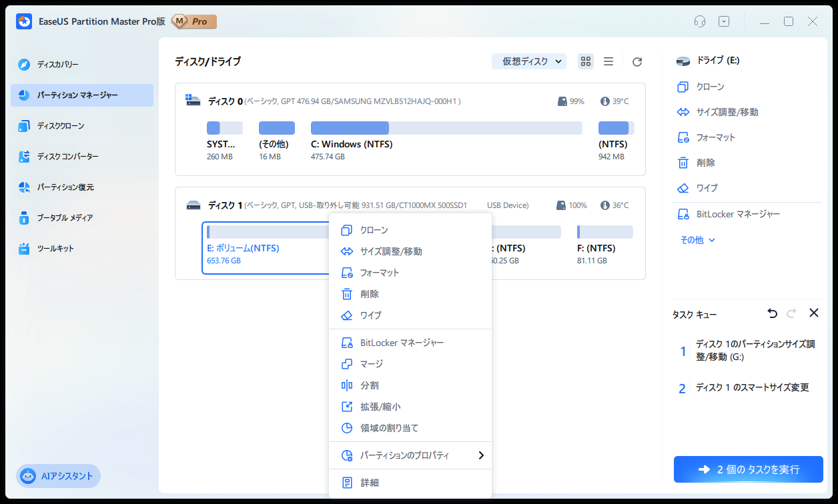The image size is (838, 504).
Task: Choose 拡張/縮小 in the context menu
Action: click(410, 407)
